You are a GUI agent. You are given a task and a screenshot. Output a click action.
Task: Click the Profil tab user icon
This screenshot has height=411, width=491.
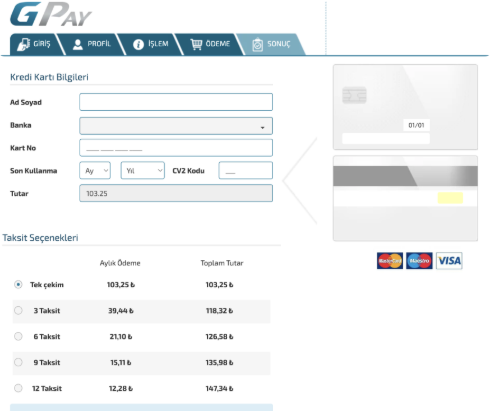click(x=78, y=44)
